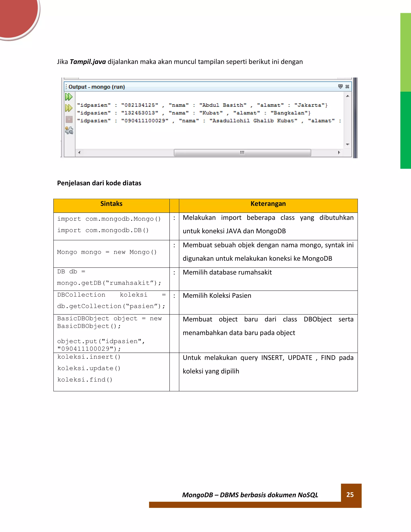Click the Output panel drag handle dots
This screenshot has width=411, height=532.
click(66, 87)
